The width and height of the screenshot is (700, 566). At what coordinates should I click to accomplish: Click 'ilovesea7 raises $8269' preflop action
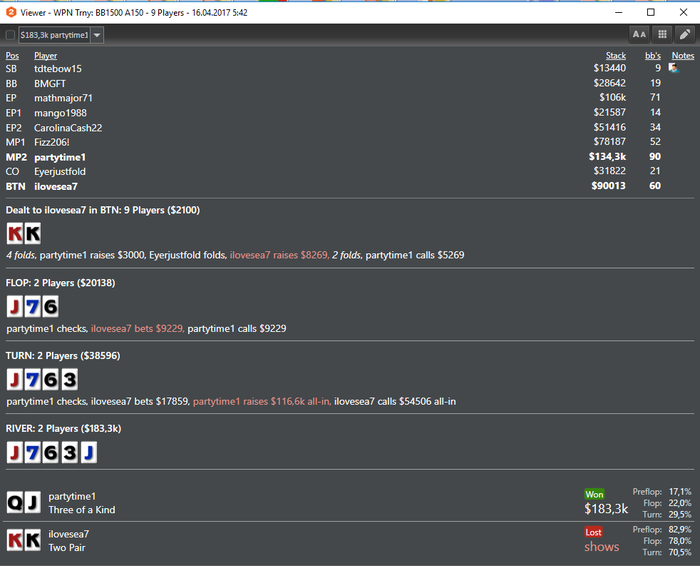(279, 255)
